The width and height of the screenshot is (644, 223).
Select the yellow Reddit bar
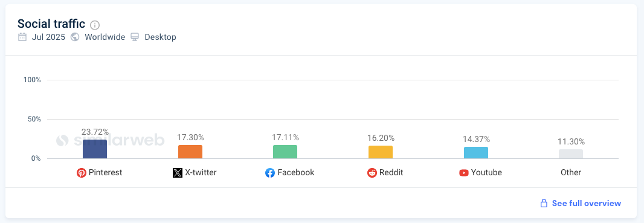coord(381,152)
